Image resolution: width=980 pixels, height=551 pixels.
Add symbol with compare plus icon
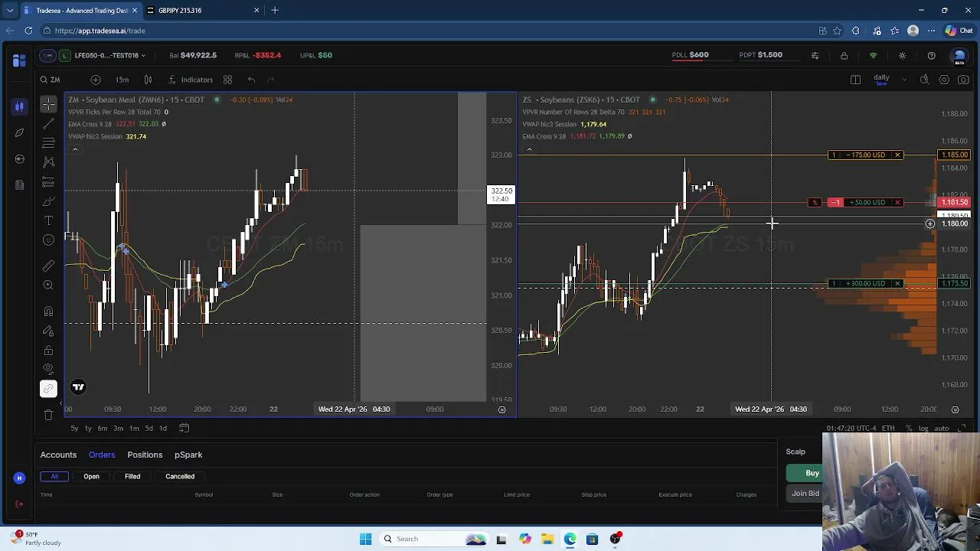(95, 80)
